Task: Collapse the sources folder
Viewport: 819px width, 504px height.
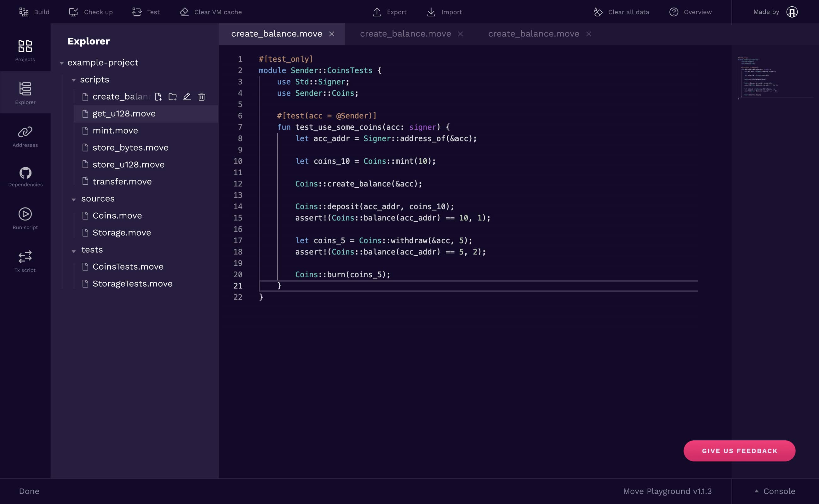Action: point(74,199)
